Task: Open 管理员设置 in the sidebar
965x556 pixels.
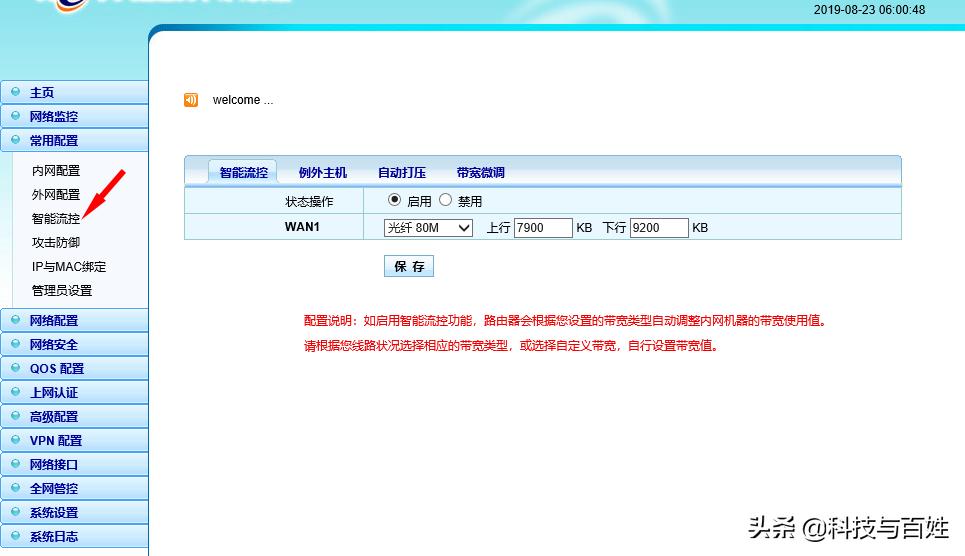Action: [62, 291]
